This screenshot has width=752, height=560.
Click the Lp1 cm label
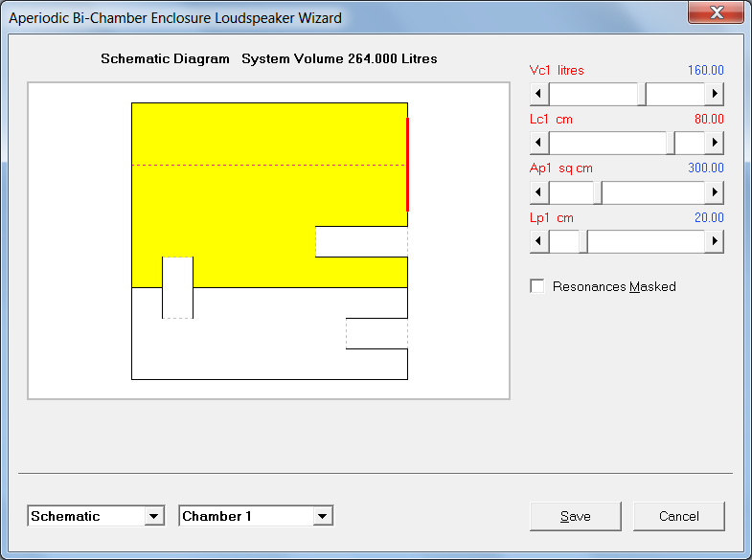click(x=552, y=217)
